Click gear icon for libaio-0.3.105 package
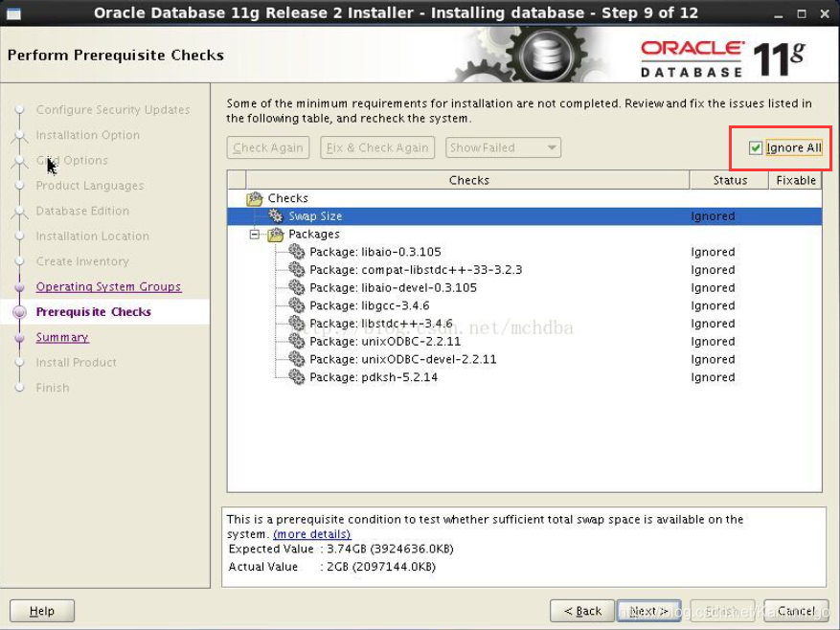Viewport: 840px width, 630px height. click(296, 252)
